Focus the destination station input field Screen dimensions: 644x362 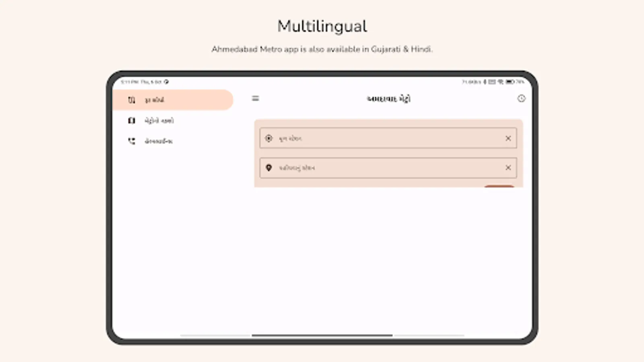tap(388, 168)
